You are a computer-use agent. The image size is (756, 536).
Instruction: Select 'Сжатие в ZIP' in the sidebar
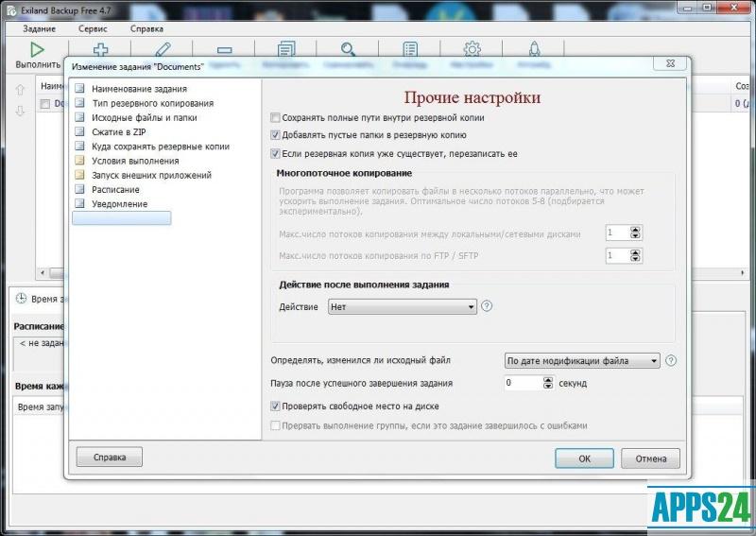pyautogui.click(x=118, y=132)
